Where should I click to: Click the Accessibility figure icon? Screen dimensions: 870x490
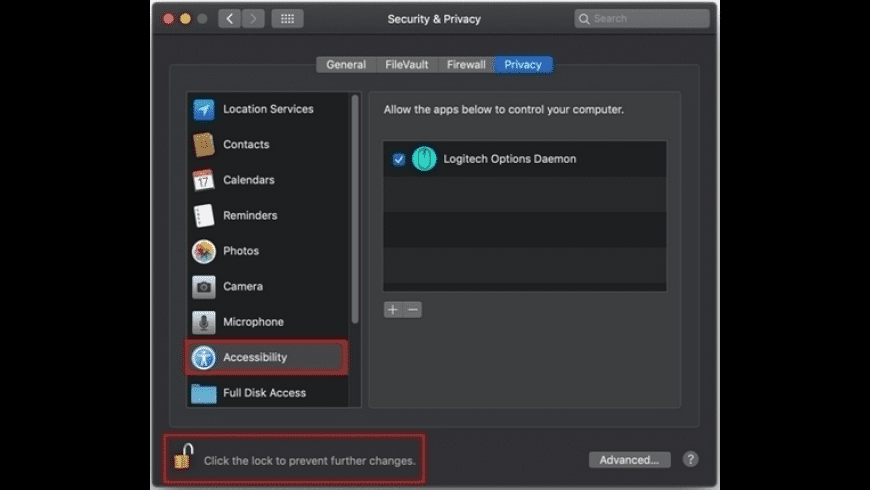(204, 357)
